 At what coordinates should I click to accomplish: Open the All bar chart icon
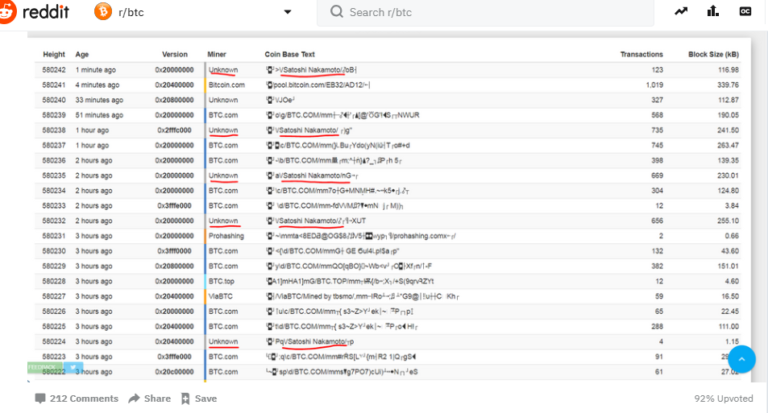[x=712, y=12]
